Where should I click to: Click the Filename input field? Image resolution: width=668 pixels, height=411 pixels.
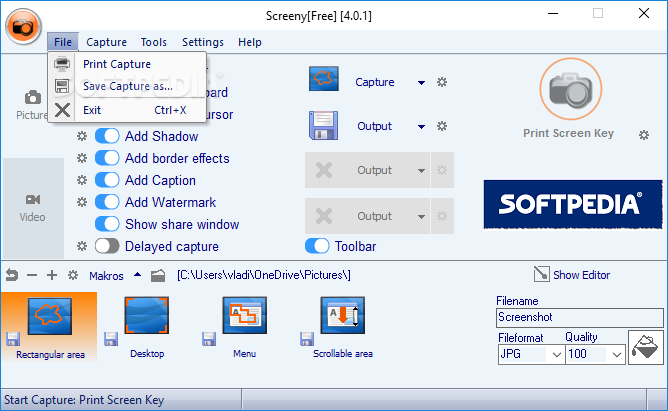(580, 317)
